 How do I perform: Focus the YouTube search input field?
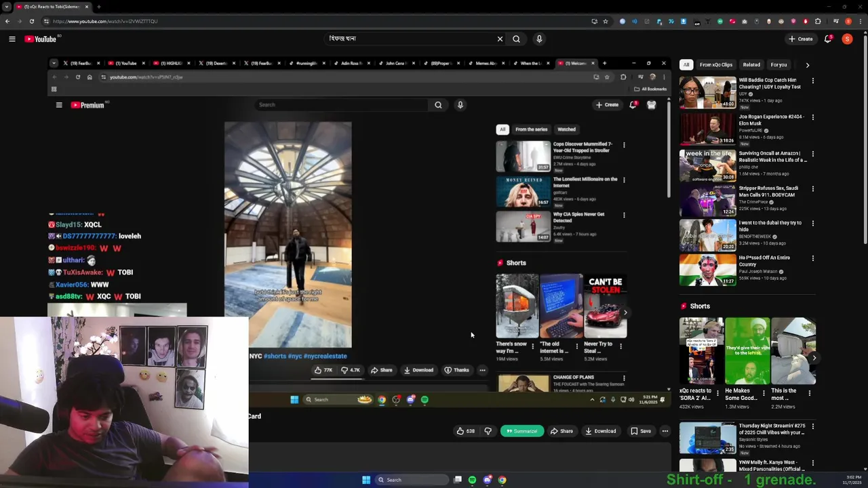click(x=410, y=39)
